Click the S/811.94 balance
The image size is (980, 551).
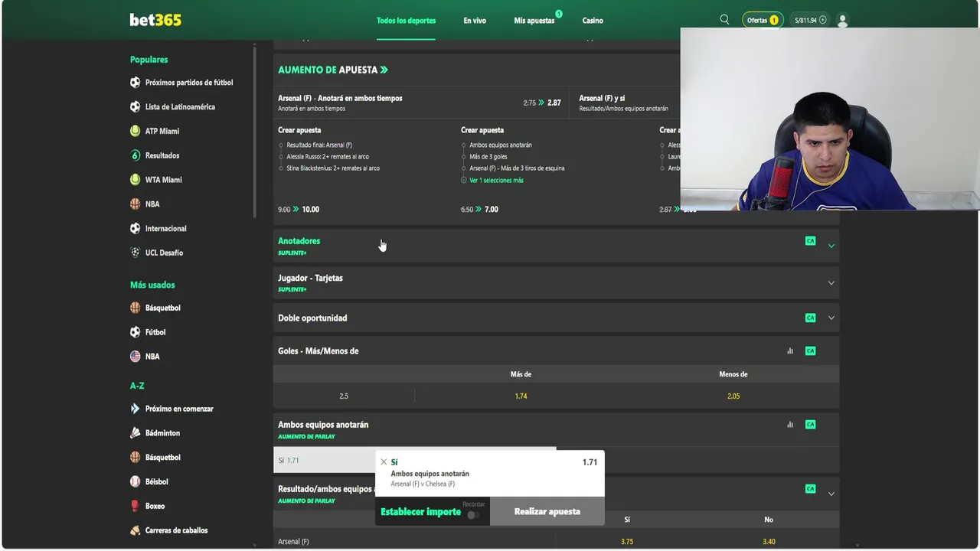click(x=810, y=21)
